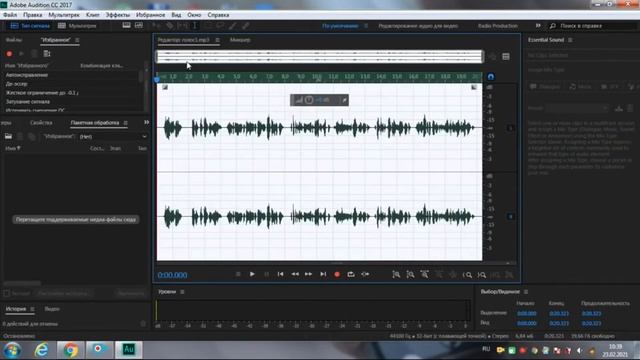Open Internet Explorer from the taskbar
The width and height of the screenshot is (640, 360).
coord(41,350)
